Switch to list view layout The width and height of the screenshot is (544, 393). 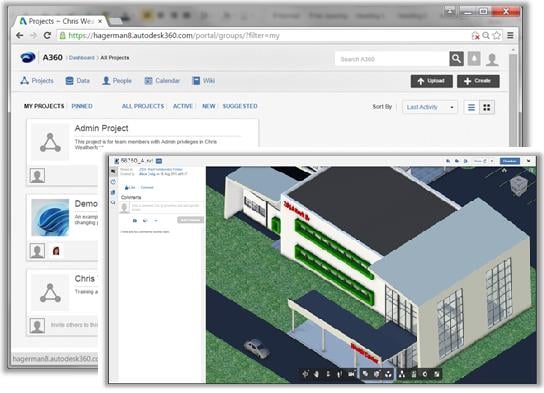coord(471,108)
